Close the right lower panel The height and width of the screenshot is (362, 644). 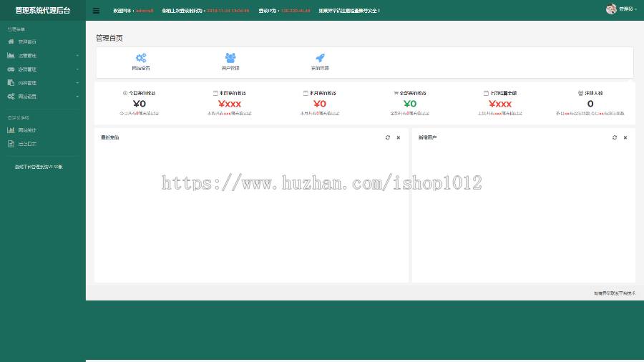point(625,137)
